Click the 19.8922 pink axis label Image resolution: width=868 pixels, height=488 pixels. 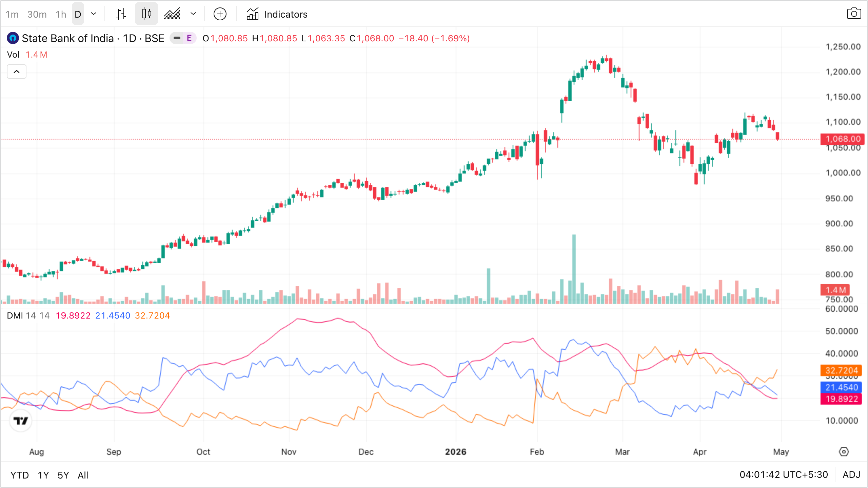click(x=841, y=399)
